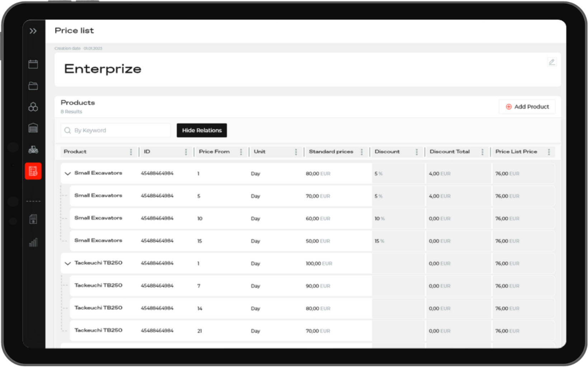Open Product column options menu
The height and width of the screenshot is (367, 588).
click(131, 152)
